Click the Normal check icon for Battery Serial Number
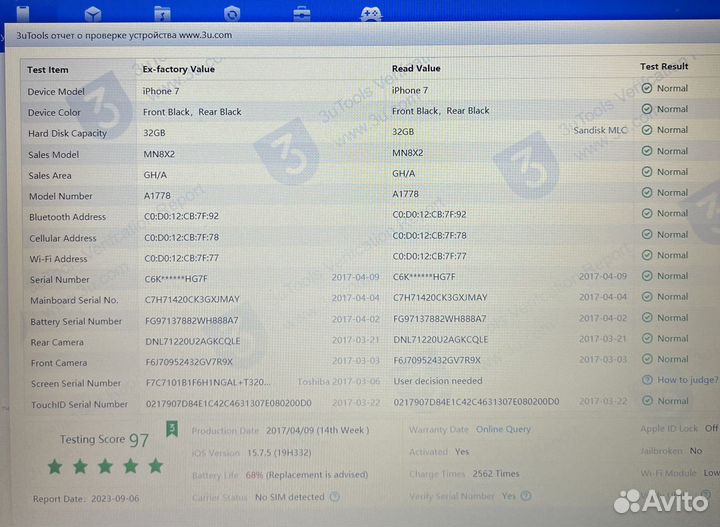 (646, 317)
